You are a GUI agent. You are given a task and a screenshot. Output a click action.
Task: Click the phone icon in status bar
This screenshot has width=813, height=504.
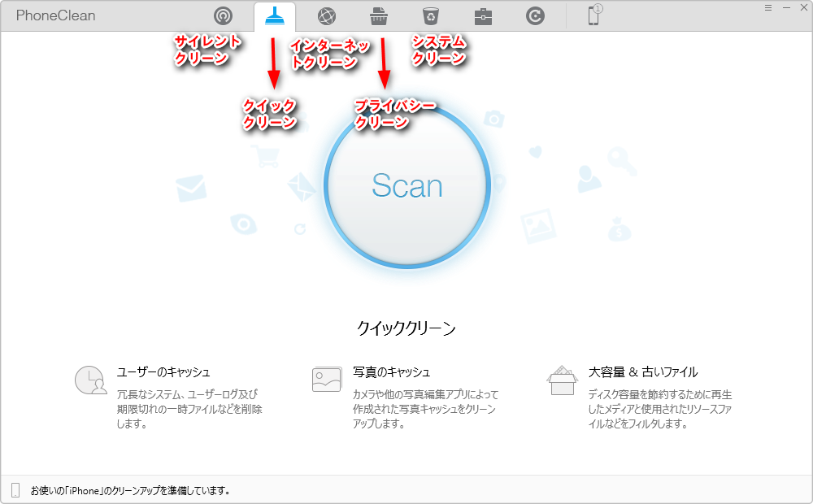[x=15, y=490]
